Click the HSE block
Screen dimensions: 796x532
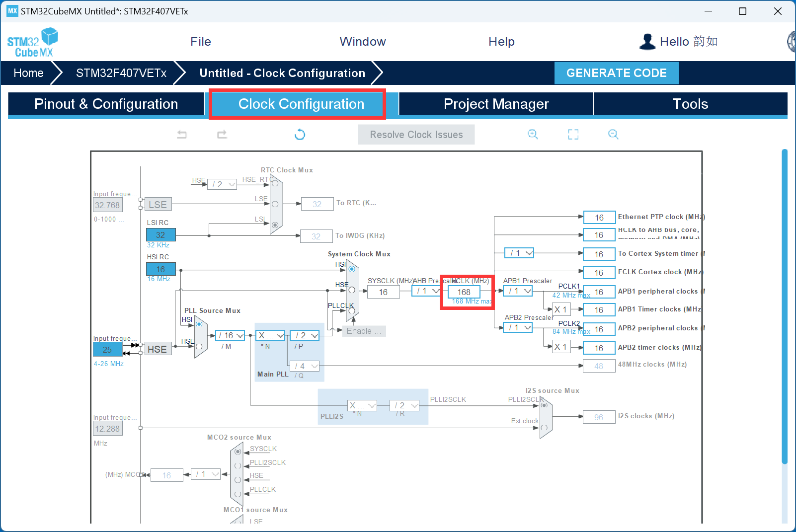coord(157,349)
